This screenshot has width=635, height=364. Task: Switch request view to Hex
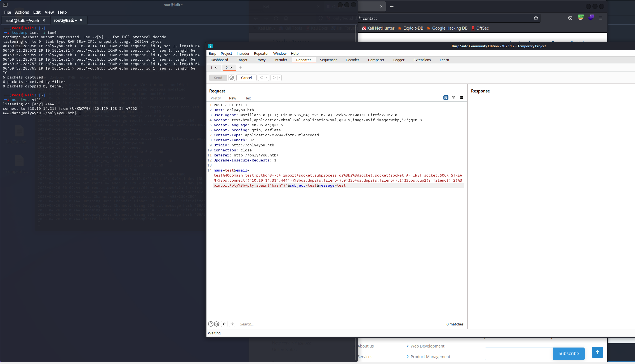247,98
